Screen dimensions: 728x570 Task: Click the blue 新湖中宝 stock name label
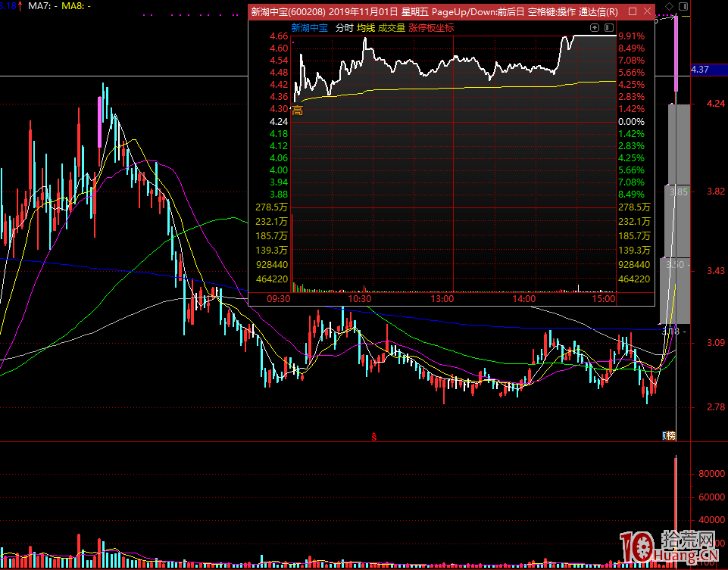tap(309, 28)
